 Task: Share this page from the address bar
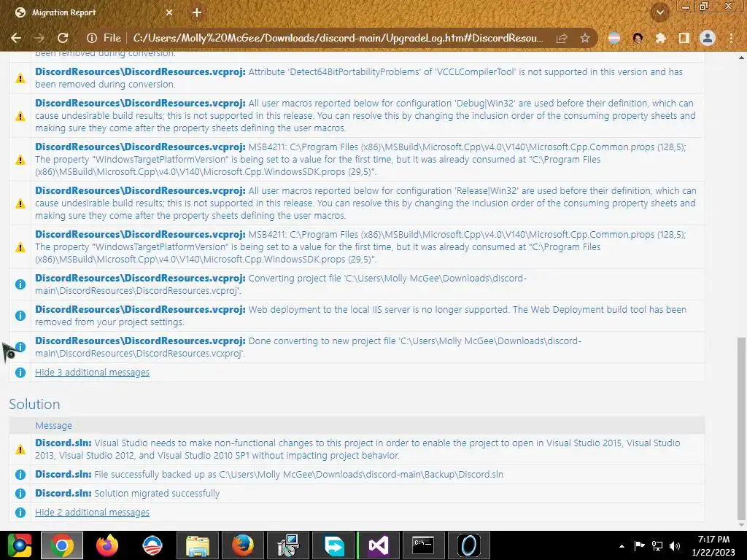pos(562,38)
